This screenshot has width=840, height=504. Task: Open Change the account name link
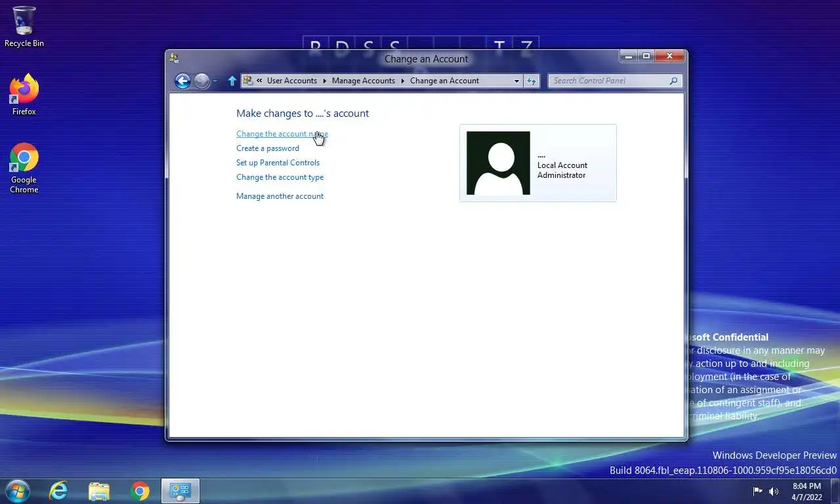tap(282, 134)
